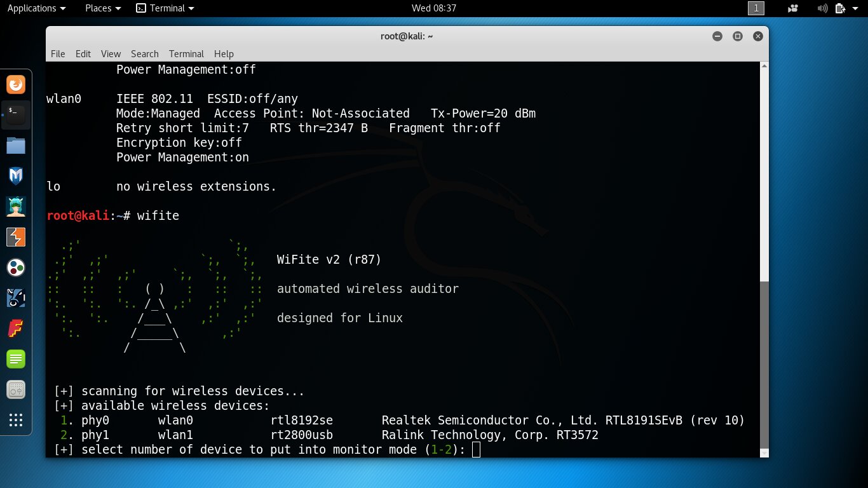Click the terminal vertical scrollbar
This screenshot has width=868, height=488.
click(764, 362)
